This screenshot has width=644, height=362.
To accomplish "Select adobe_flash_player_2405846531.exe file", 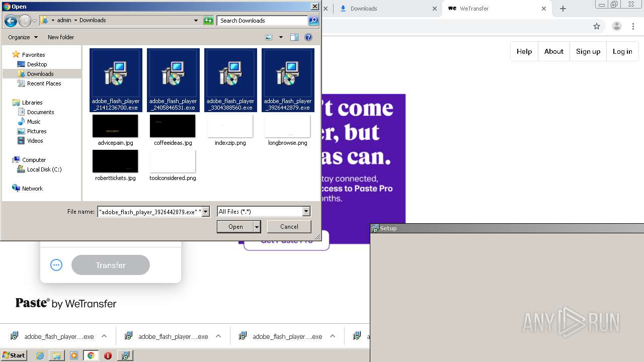I will [173, 80].
